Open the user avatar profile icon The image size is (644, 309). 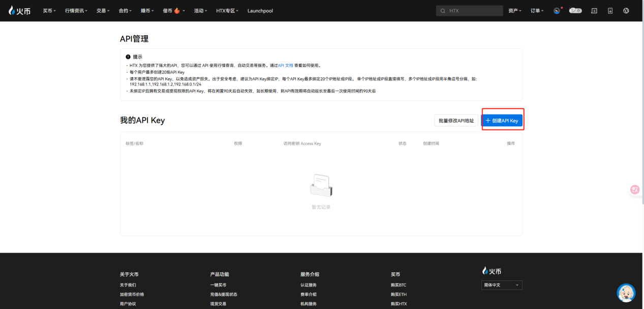click(x=557, y=11)
